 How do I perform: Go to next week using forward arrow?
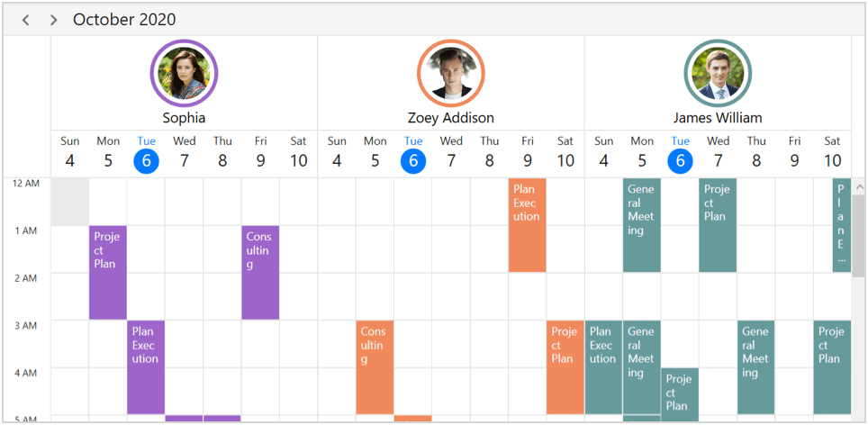click(x=54, y=20)
